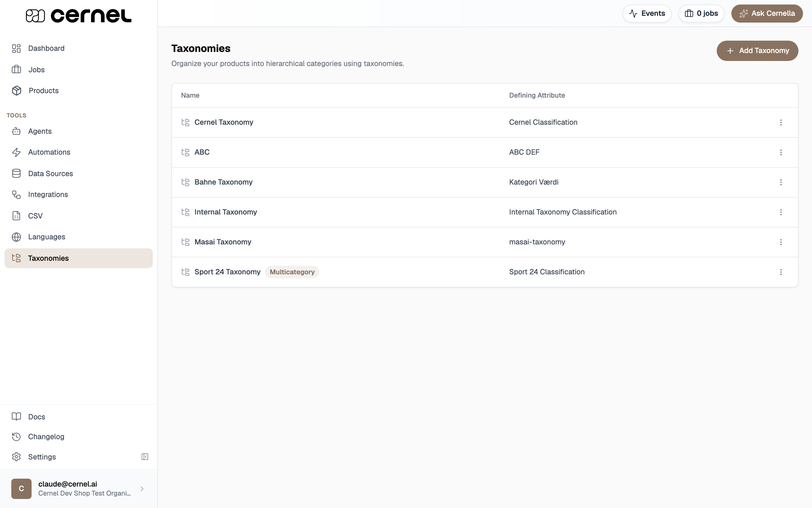Viewport: 812px width, 508px height.
Task: Click the ABC DEF attribute cell
Action: tap(524, 152)
